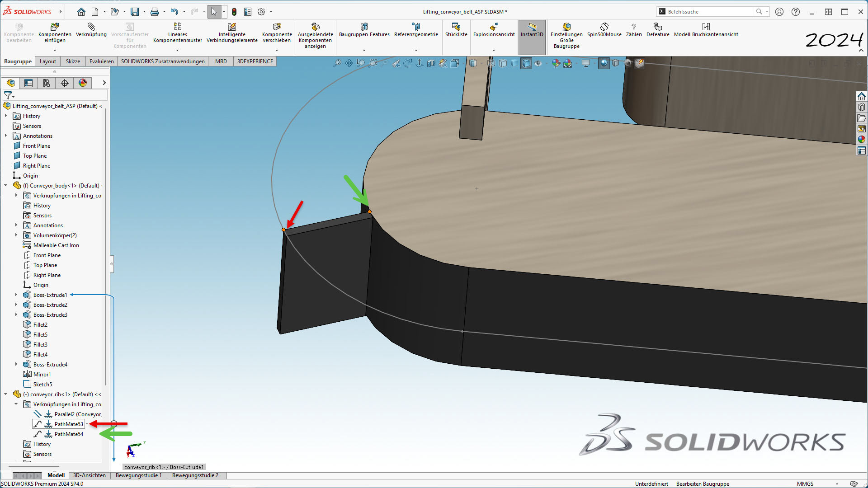Screen dimensions: 868x488
Task: Click the Spin500Mouse tool
Action: (604, 30)
